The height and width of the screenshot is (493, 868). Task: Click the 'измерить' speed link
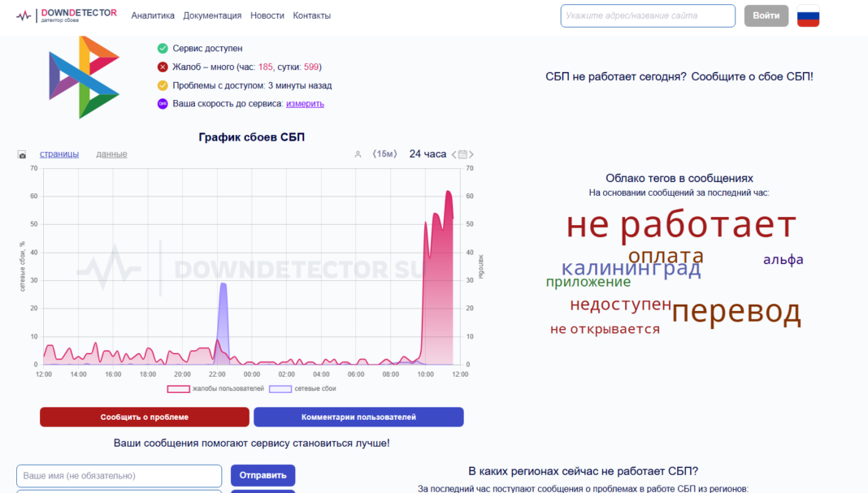click(305, 104)
